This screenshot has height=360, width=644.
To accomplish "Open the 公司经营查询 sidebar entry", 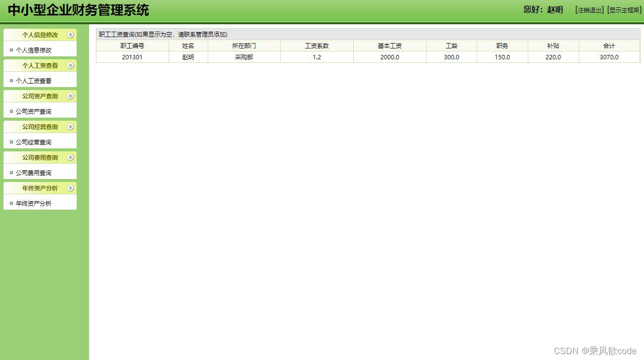I will [33, 142].
